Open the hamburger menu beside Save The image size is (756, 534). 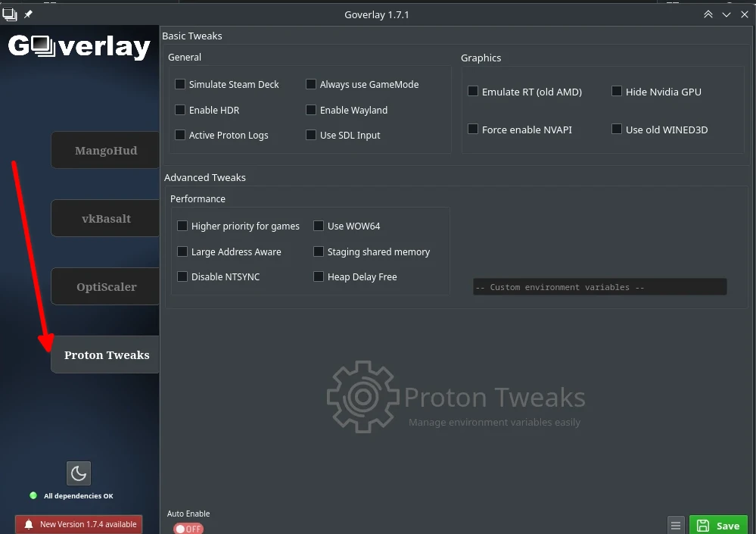676,526
